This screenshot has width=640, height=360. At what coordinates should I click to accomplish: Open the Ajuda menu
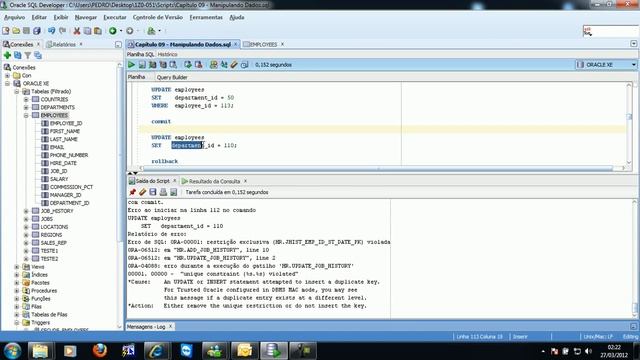point(237,18)
